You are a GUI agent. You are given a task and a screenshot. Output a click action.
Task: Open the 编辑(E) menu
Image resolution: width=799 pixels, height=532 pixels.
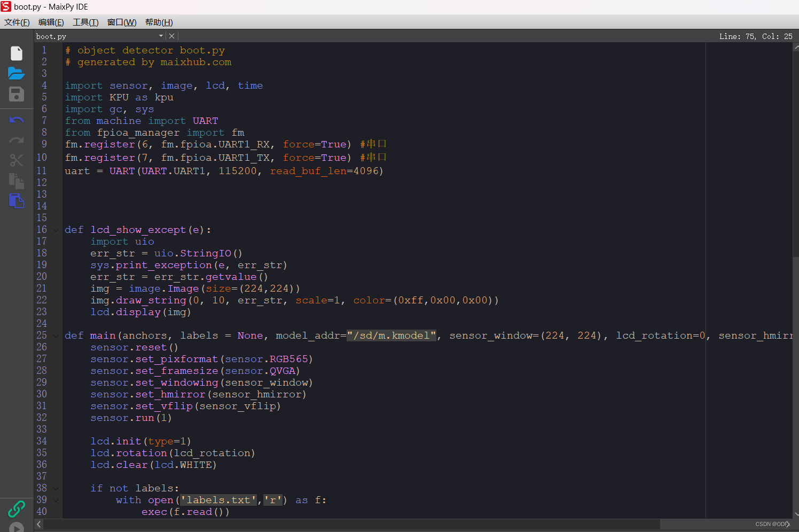[51, 22]
